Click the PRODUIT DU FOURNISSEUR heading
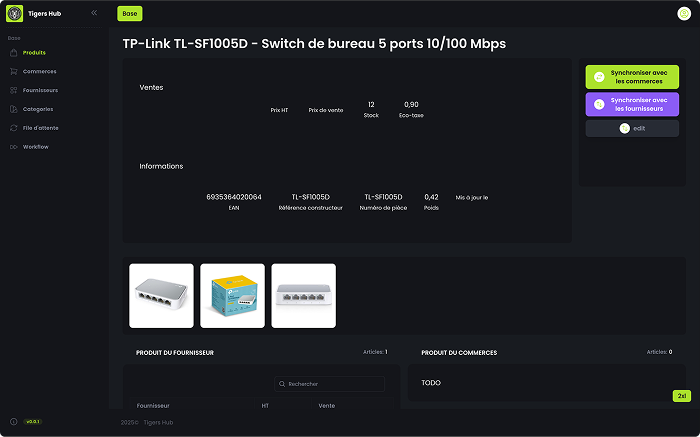The height and width of the screenshot is (437, 700). tap(175, 353)
